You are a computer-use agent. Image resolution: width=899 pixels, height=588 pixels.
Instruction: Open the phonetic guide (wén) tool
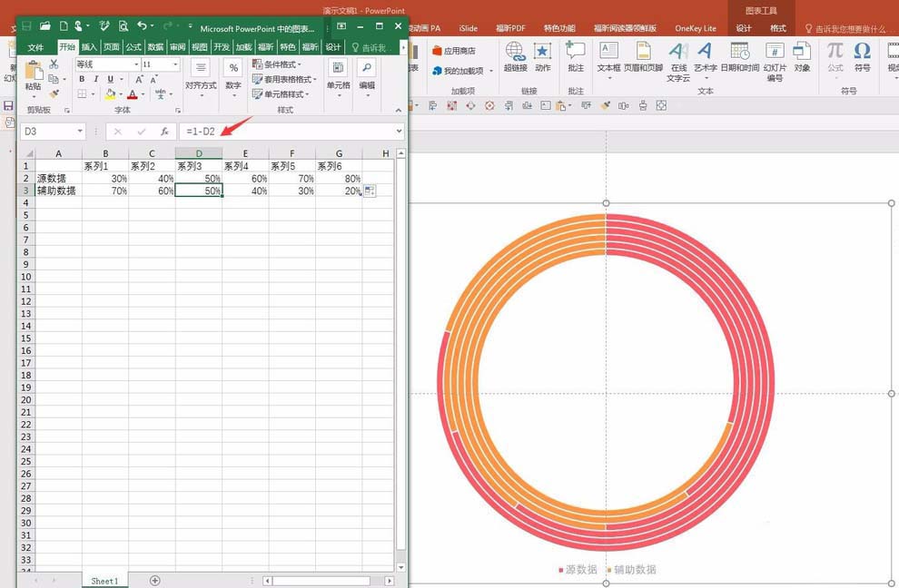(x=161, y=93)
